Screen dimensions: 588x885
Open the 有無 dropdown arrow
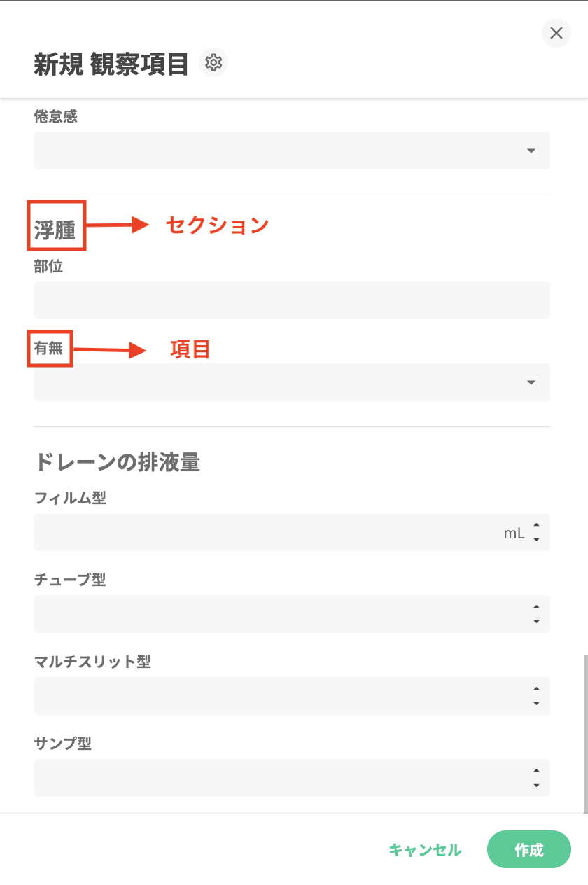(x=531, y=382)
